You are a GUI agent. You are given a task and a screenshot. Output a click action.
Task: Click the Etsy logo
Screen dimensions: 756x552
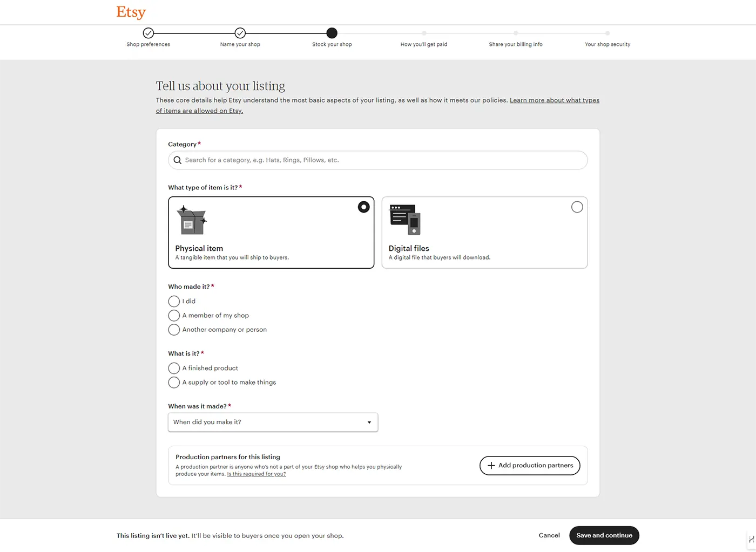pyautogui.click(x=131, y=12)
